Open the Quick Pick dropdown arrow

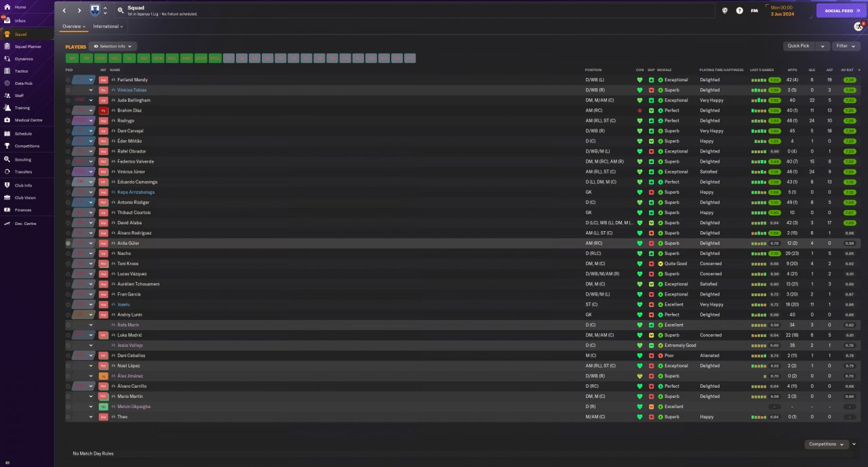pos(823,46)
